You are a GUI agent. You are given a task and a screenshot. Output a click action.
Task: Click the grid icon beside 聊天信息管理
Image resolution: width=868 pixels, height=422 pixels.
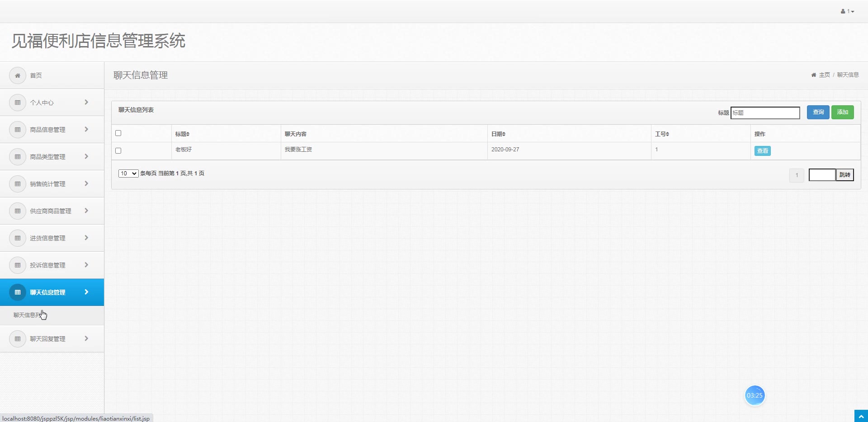(x=18, y=292)
